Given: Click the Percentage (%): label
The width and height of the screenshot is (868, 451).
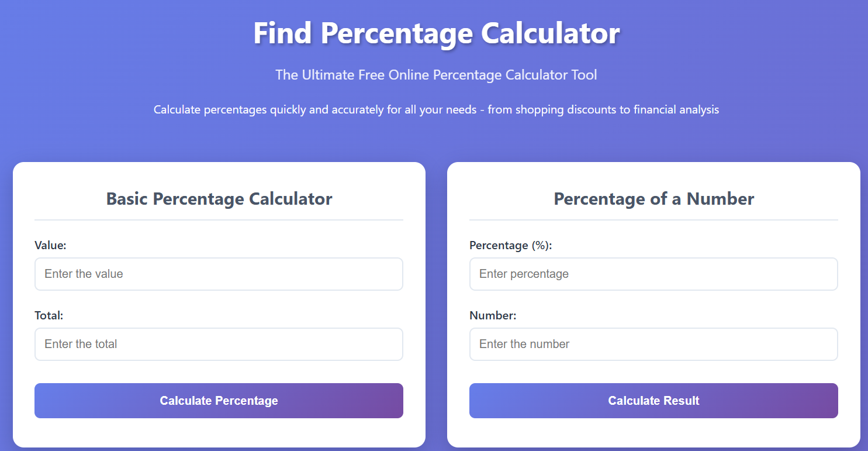Looking at the screenshot, I should point(511,246).
